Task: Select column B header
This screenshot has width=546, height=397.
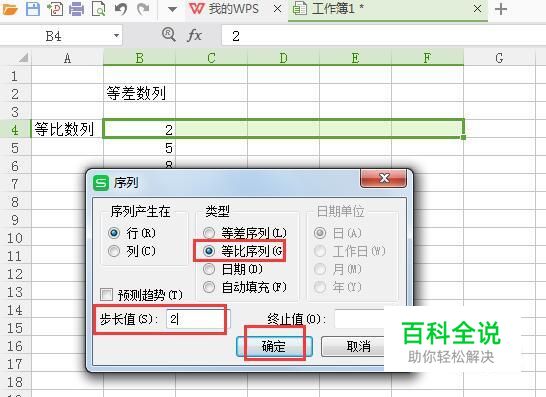Action: coord(139,58)
